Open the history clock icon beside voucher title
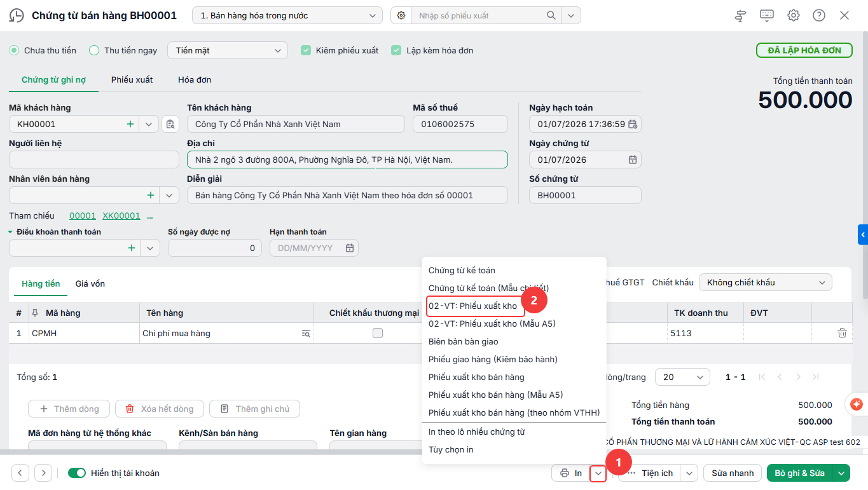This screenshot has width=868, height=490. [x=17, y=16]
